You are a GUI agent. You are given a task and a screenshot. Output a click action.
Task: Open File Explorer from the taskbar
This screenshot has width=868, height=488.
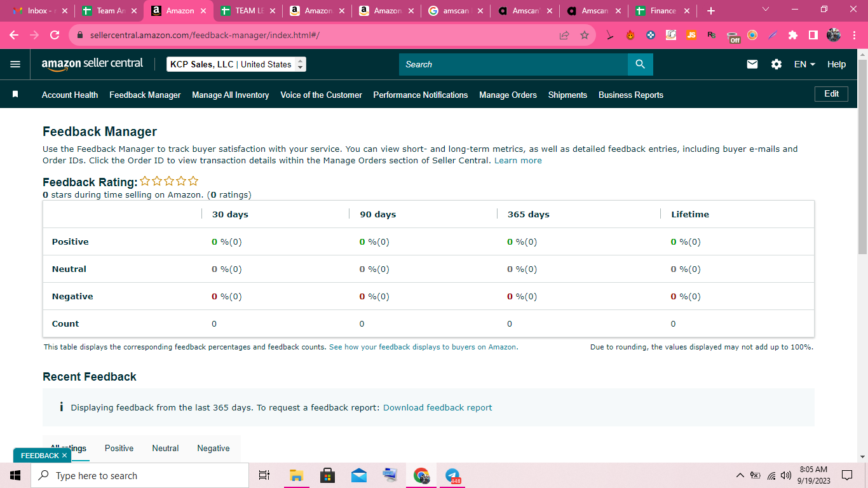(296, 475)
